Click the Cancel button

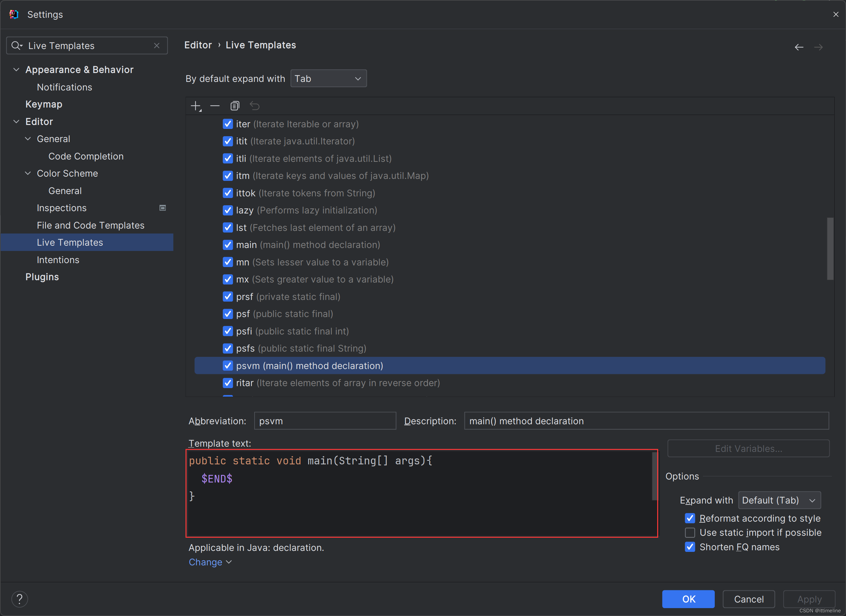coord(749,599)
